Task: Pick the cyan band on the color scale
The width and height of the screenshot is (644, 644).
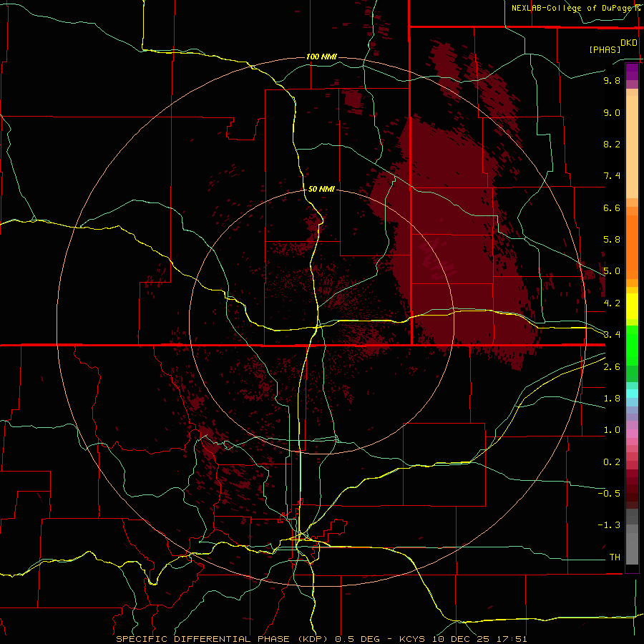Action: pyautogui.click(x=632, y=394)
